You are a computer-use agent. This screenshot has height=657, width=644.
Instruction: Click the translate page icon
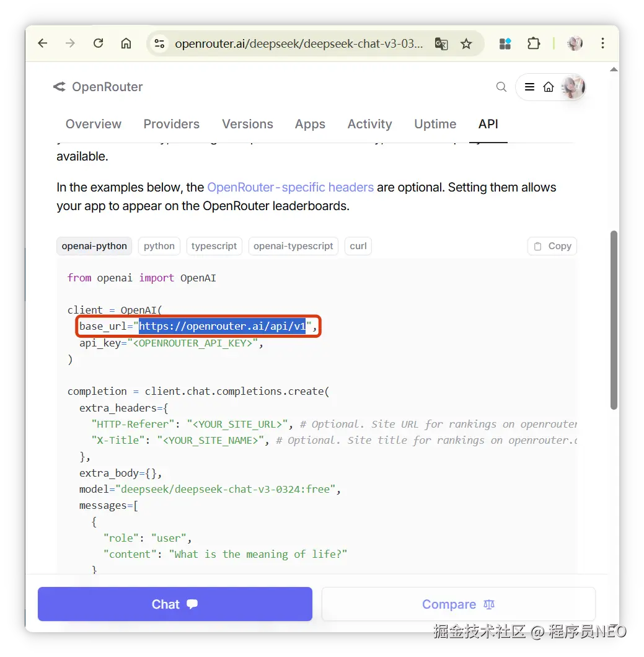(441, 43)
